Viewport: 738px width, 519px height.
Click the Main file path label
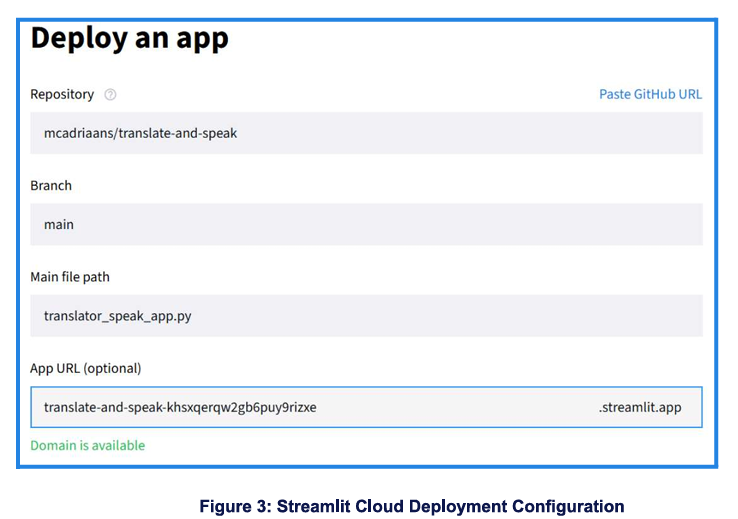(70, 277)
